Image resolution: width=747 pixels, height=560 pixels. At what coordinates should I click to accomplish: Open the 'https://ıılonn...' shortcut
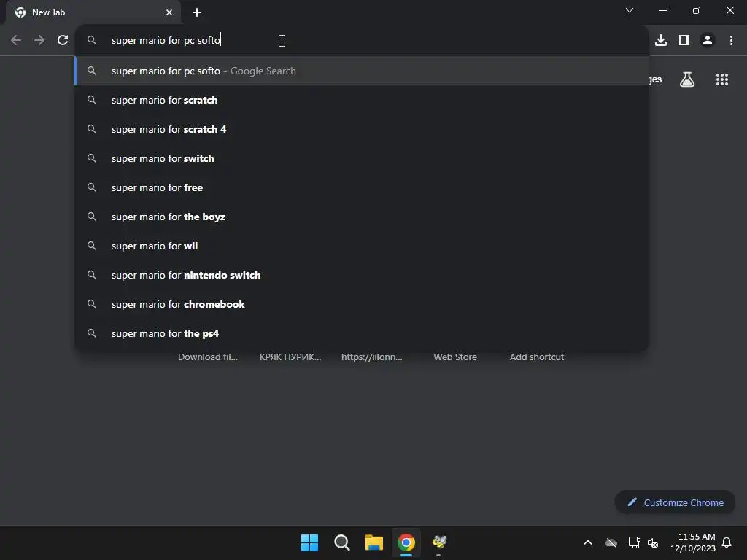(371, 357)
